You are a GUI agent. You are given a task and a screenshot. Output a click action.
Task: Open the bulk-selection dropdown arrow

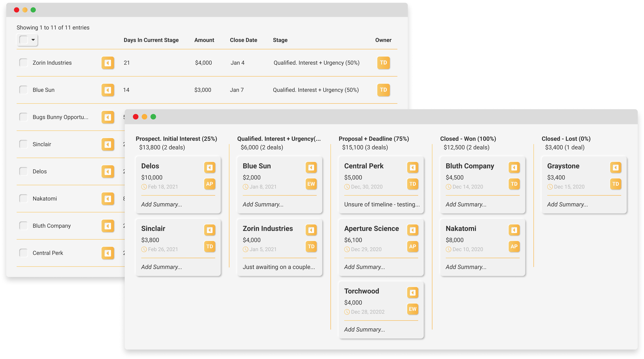(33, 40)
